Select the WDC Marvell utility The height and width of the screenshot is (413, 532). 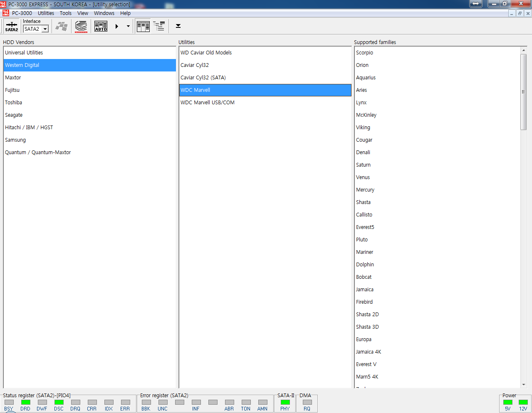(x=265, y=90)
